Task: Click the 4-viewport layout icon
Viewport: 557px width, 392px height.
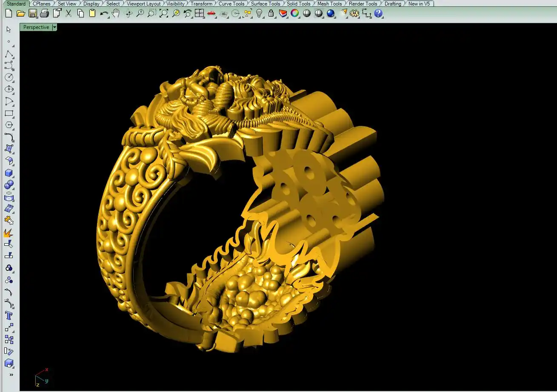Action: [x=199, y=13]
